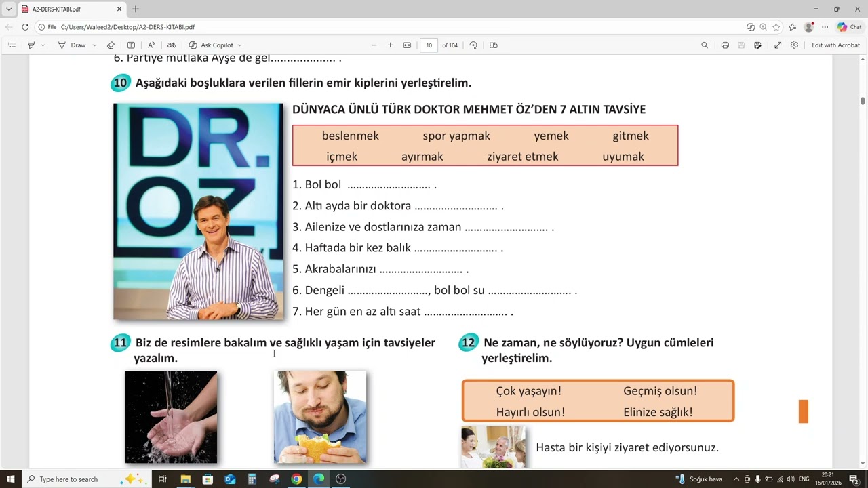Screen dimensions: 868x488
Task: Click the Translate icon in PDF toolbar
Action: (172, 45)
